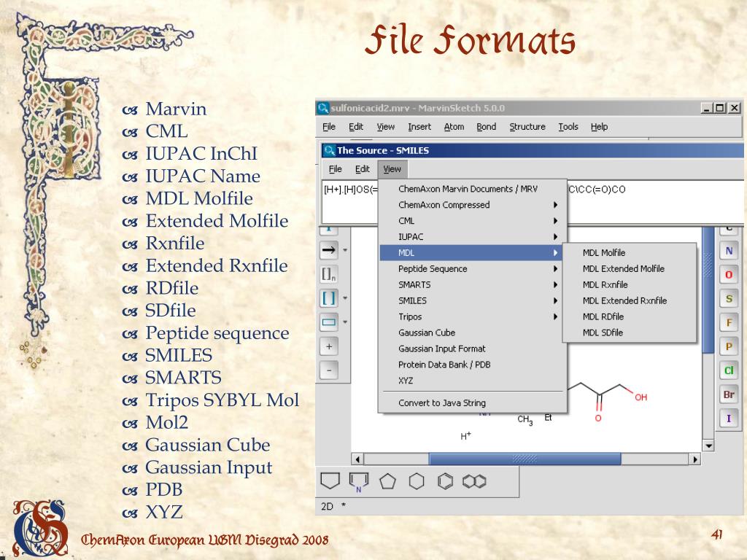The image size is (747, 560).
Task: Select the rectangle shape tool
Action: [x=329, y=322]
